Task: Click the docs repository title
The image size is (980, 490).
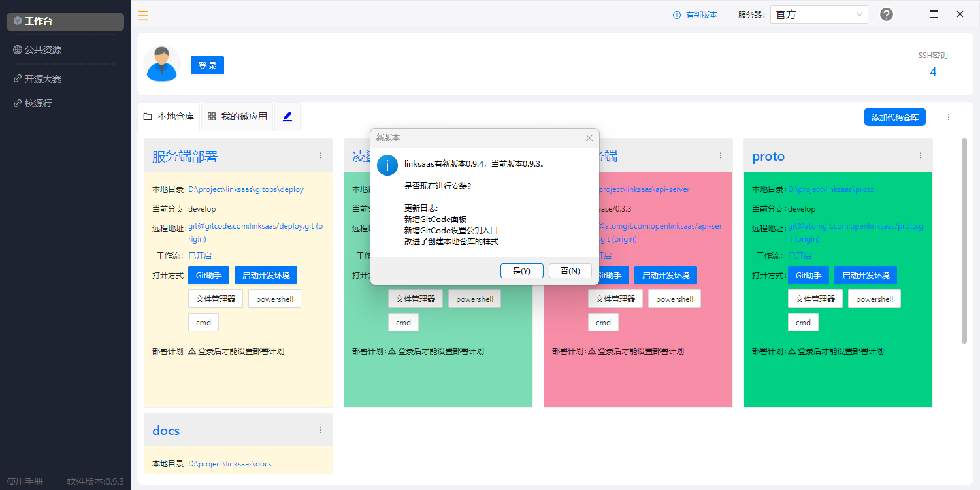Action: pos(166,431)
